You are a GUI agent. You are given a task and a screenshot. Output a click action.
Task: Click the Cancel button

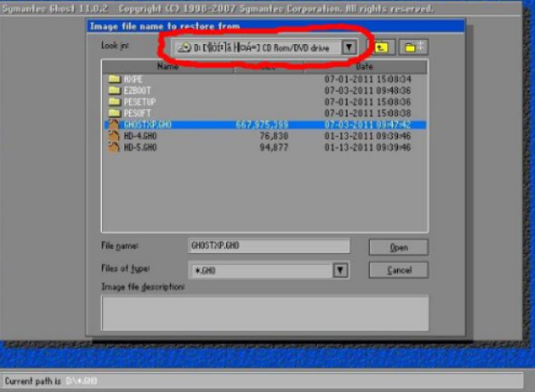398,270
